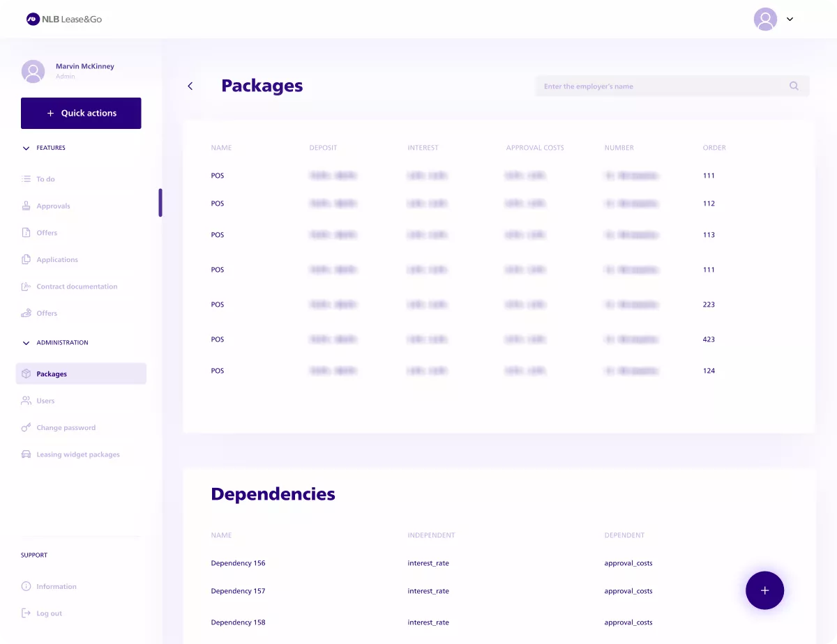Click the Information circle icon
Image resolution: width=837 pixels, height=644 pixels.
coord(26,587)
